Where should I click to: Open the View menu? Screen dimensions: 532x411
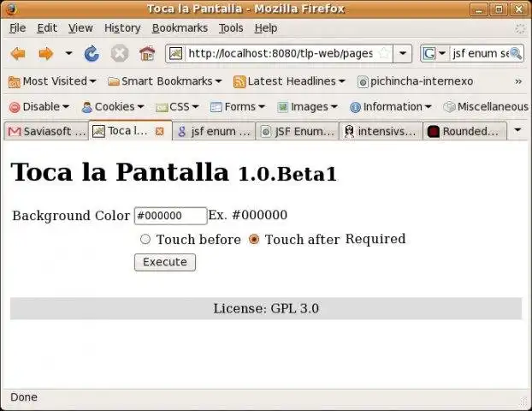[80, 28]
